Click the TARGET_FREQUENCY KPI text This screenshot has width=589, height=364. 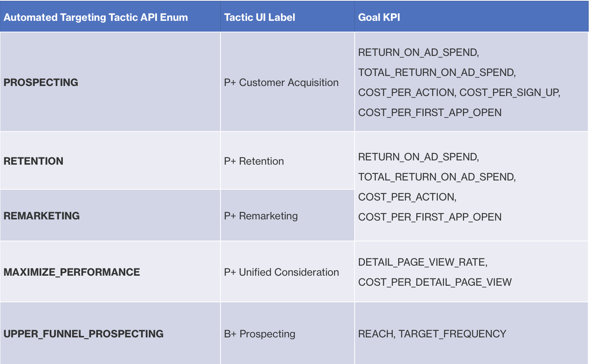click(452, 334)
